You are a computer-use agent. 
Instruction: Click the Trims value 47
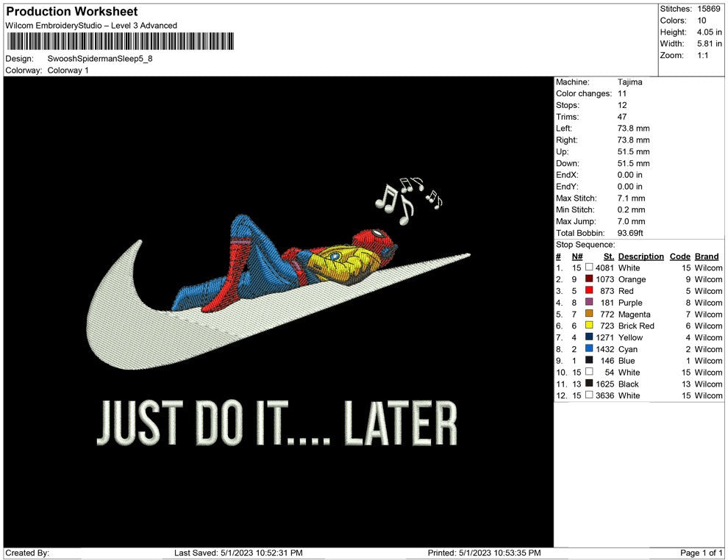click(622, 117)
